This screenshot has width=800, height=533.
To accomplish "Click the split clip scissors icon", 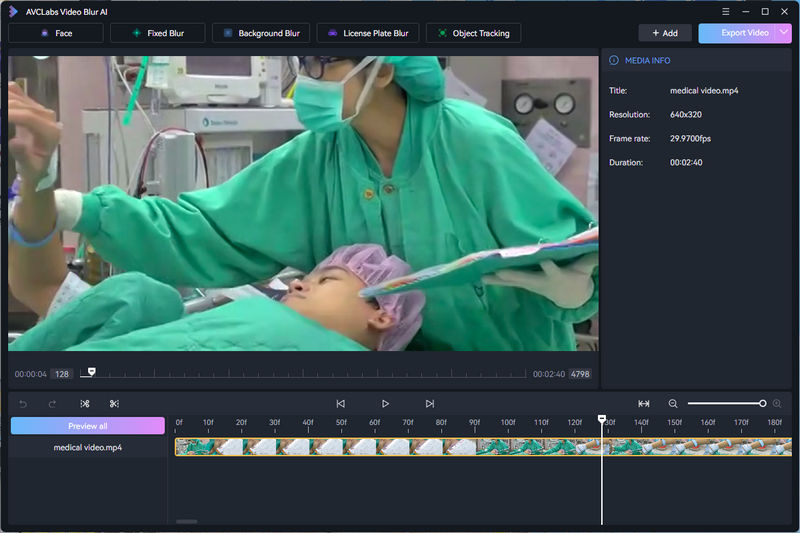I will 85,404.
